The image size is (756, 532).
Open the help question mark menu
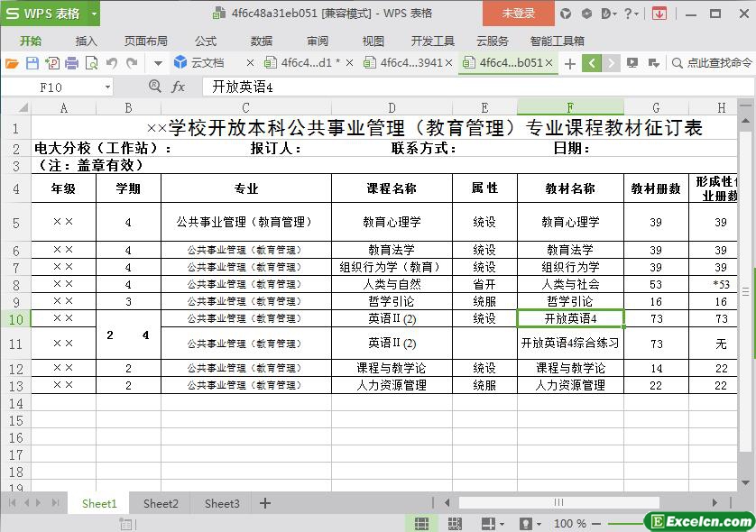pyautogui.click(x=631, y=14)
